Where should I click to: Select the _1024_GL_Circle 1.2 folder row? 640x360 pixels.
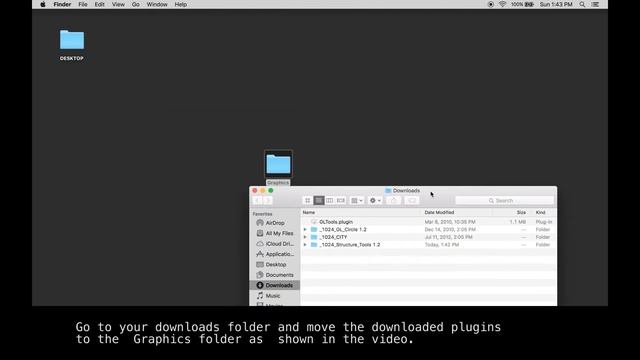429,229
